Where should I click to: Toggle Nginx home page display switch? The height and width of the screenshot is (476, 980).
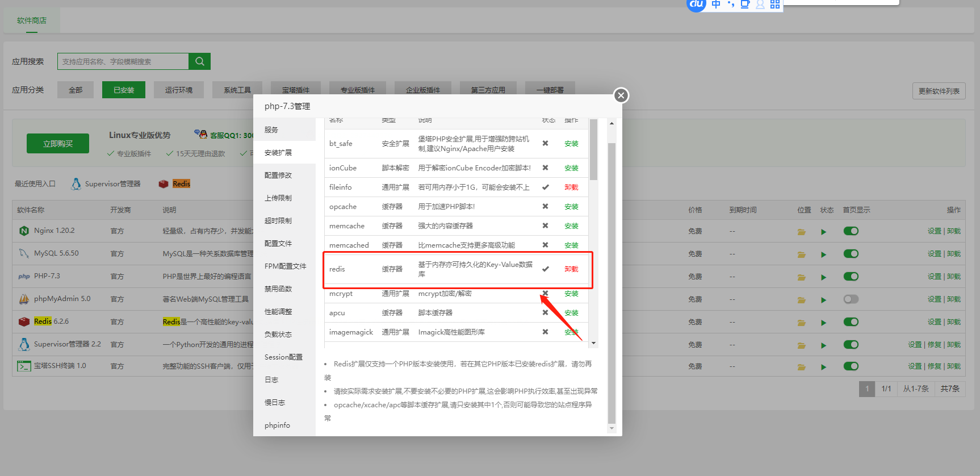851,231
